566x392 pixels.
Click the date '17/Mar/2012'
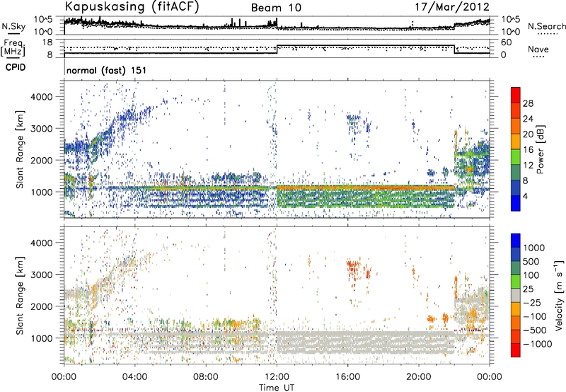pos(452,7)
